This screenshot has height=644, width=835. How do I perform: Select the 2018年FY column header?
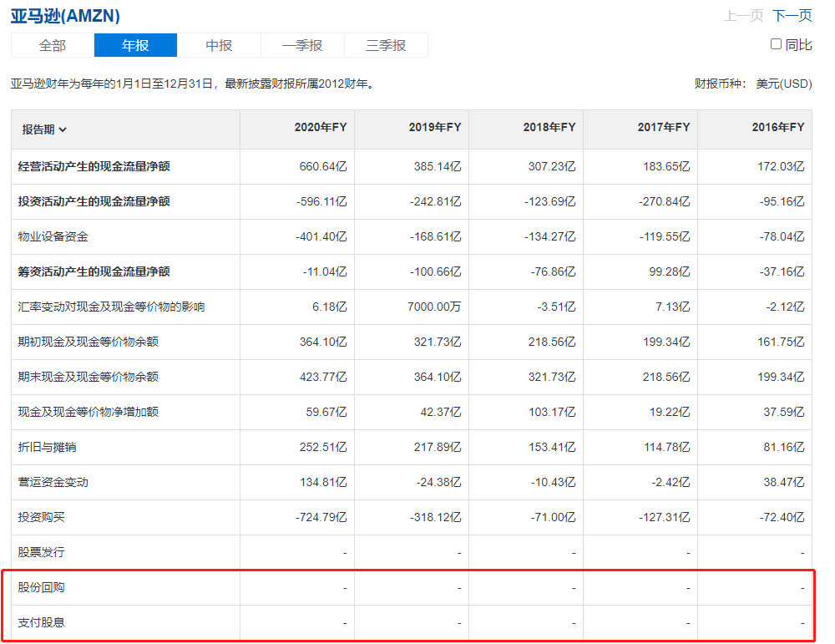(x=549, y=127)
